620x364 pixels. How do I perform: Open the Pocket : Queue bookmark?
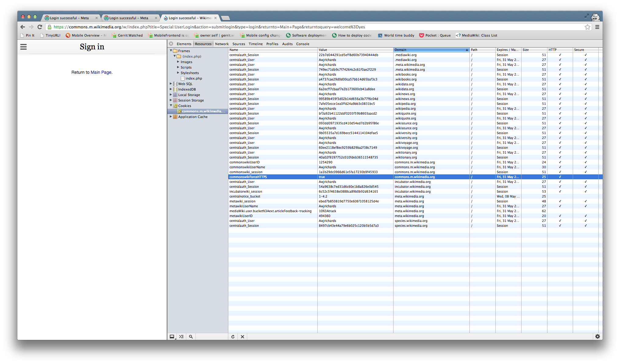pos(435,35)
